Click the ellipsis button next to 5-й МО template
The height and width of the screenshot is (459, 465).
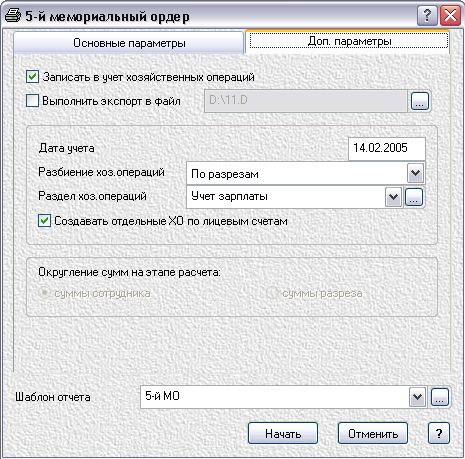point(440,397)
